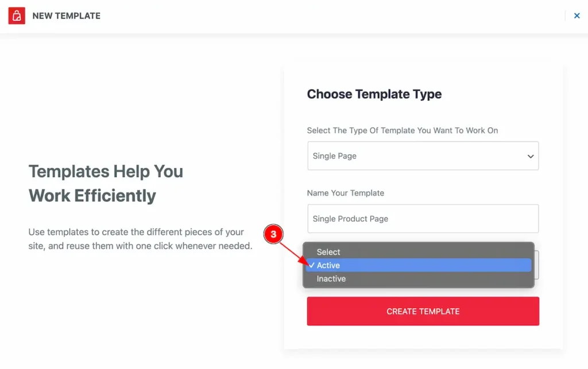Click the red shopping bag logo icon
This screenshot has width=588, height=369.
[x=17, y=16]
